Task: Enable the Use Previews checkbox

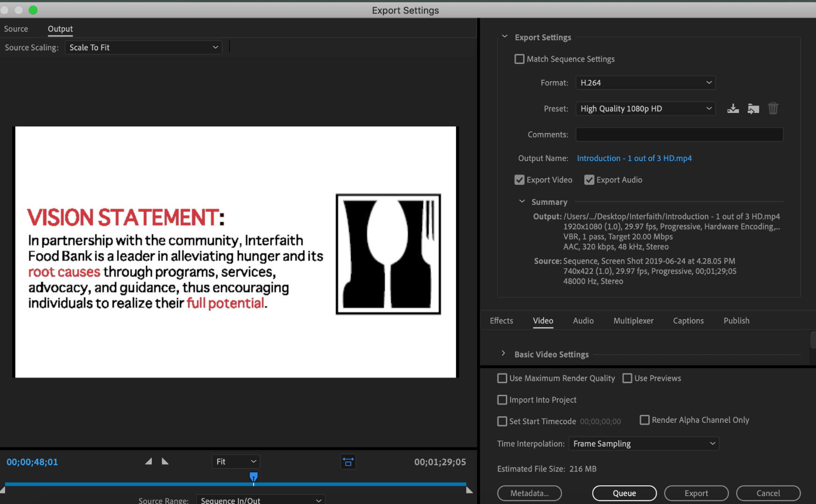Action: [x=627, y=378]
